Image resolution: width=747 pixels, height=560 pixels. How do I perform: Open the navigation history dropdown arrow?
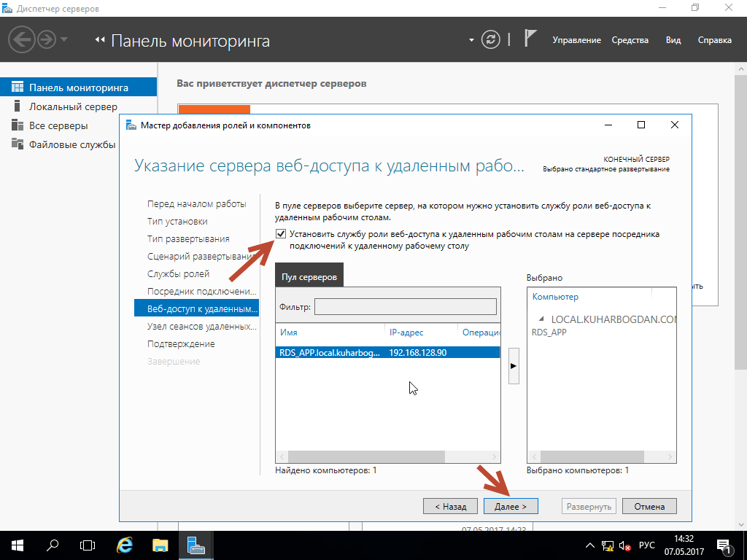click(x=64, y=39)
